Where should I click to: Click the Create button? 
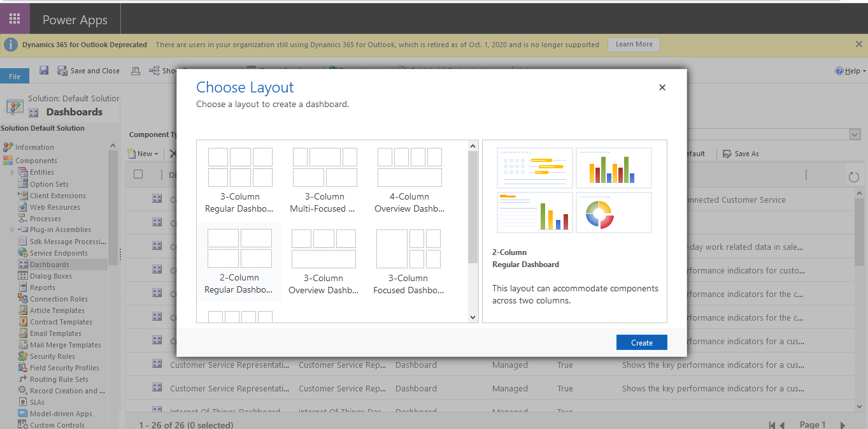pyautogui.click(x=641, y=342)
